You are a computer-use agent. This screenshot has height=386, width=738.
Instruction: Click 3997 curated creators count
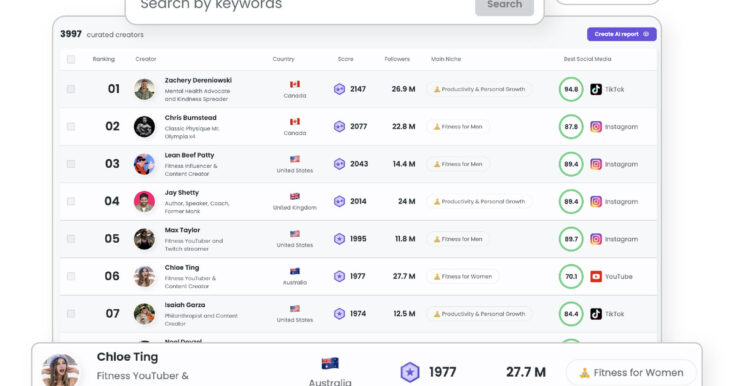(x=102, y=34)
